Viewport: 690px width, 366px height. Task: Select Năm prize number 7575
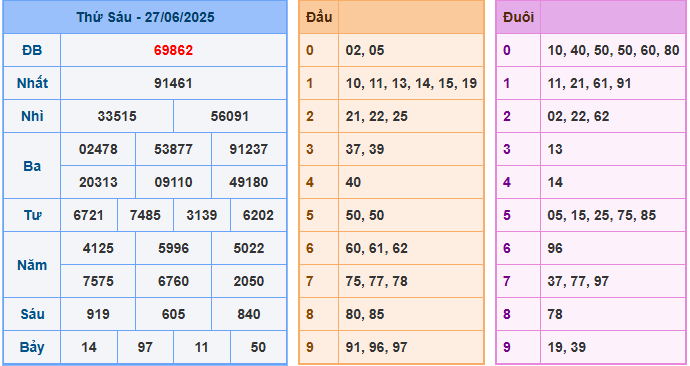pos(98,281)
